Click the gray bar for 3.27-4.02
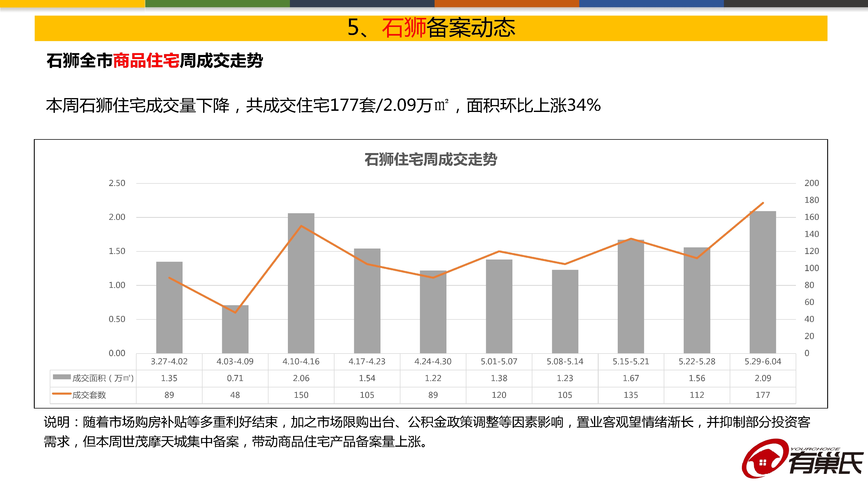The height and width of the screenshot is (482, 868). pyautogui.click(x=169, y=307)
